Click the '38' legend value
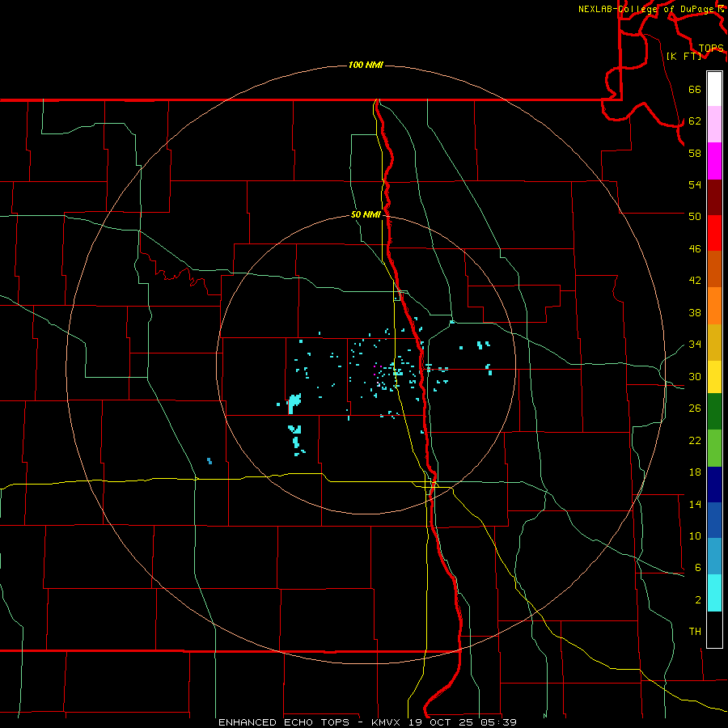Viewport: 728px width, 728px height. pyautogui.click(x=695, y=312)
